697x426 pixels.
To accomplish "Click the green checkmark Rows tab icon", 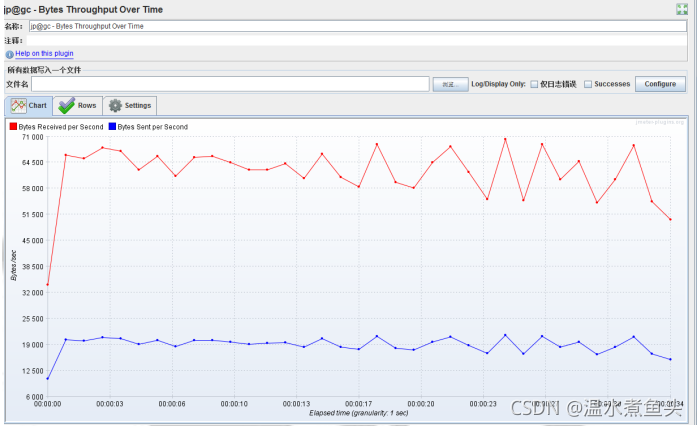I will pyautogui.click(x=66, y=106).
